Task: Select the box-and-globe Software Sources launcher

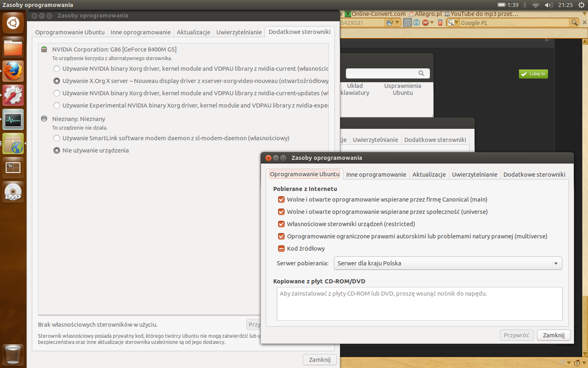Action: (x=13, y=144)
